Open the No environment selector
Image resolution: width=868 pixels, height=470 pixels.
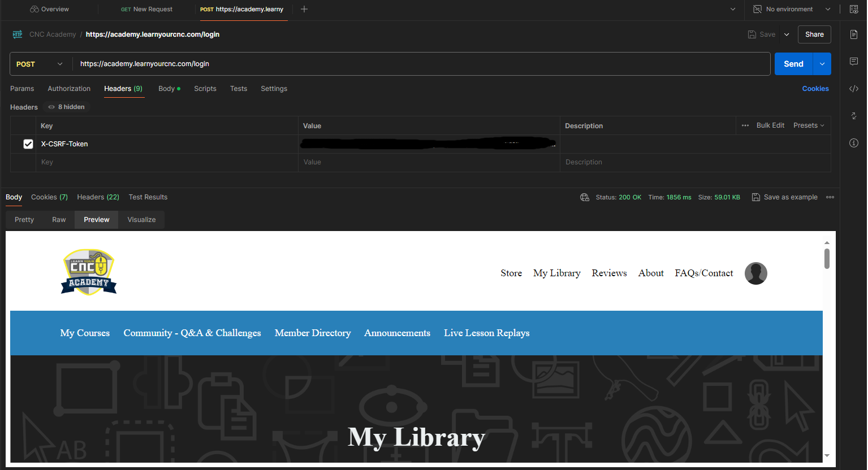tap(792, 9)
